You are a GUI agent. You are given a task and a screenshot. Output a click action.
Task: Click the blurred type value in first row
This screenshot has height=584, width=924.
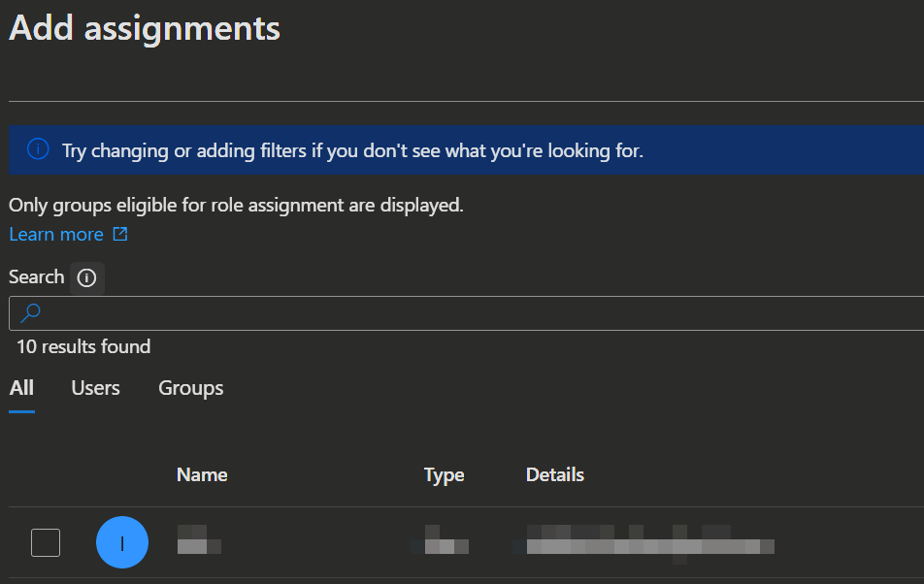[445, 540]
